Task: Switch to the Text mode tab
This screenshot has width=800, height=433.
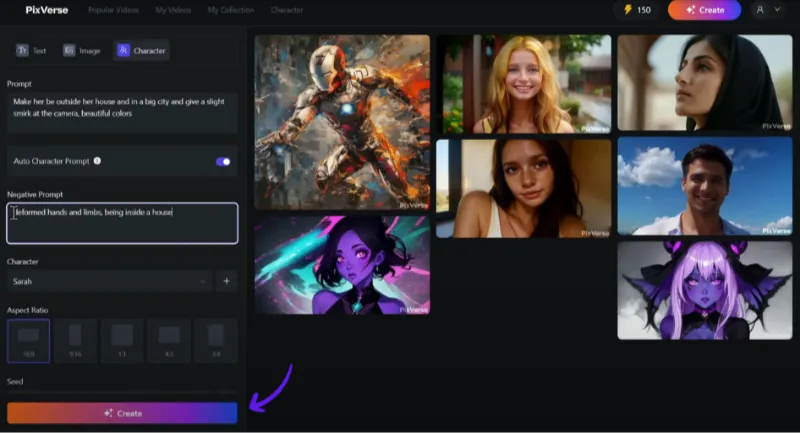Action: coord(31,50)
